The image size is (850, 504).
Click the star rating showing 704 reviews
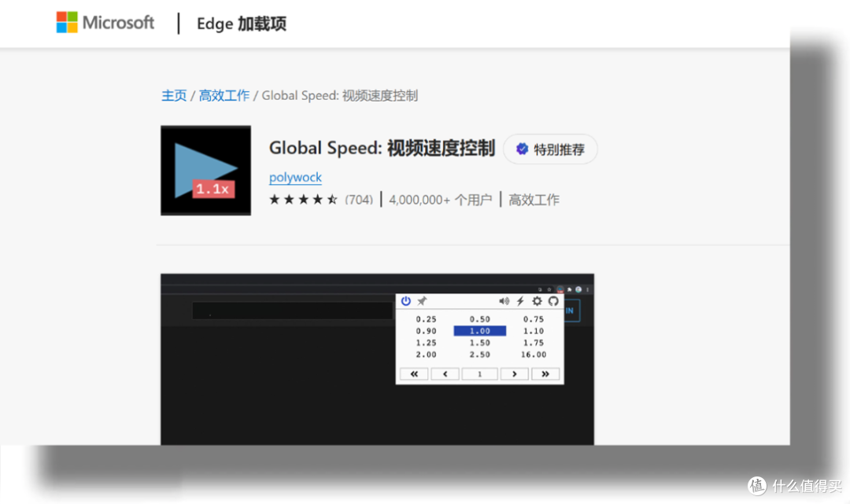[323, 200]
